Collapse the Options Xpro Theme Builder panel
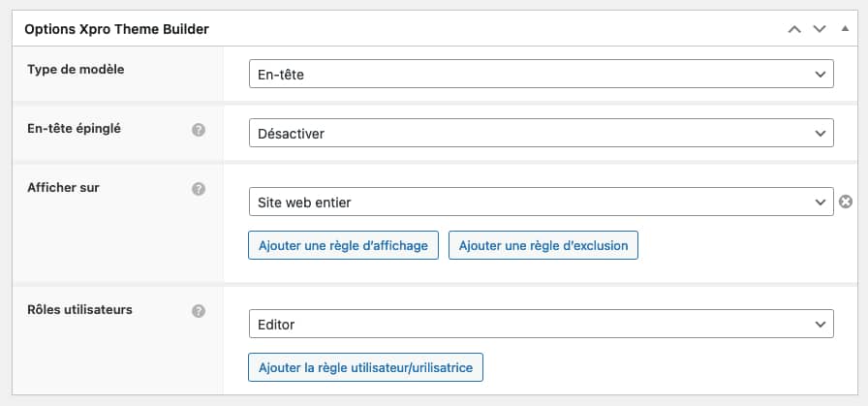This screenshot has height=406, width=868. pyautogui.click(x=845, y=28)
